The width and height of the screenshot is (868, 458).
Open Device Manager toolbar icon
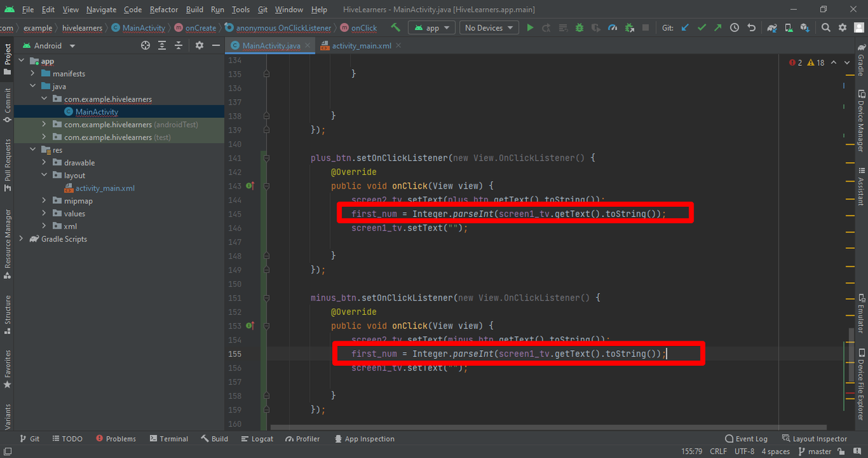(x=788, y=28)
